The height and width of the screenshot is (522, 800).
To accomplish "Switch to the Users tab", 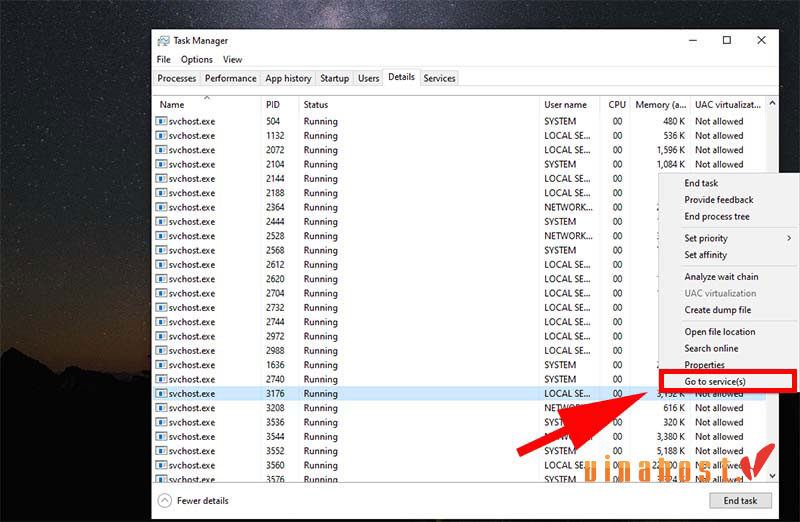I will pos(368,79).
